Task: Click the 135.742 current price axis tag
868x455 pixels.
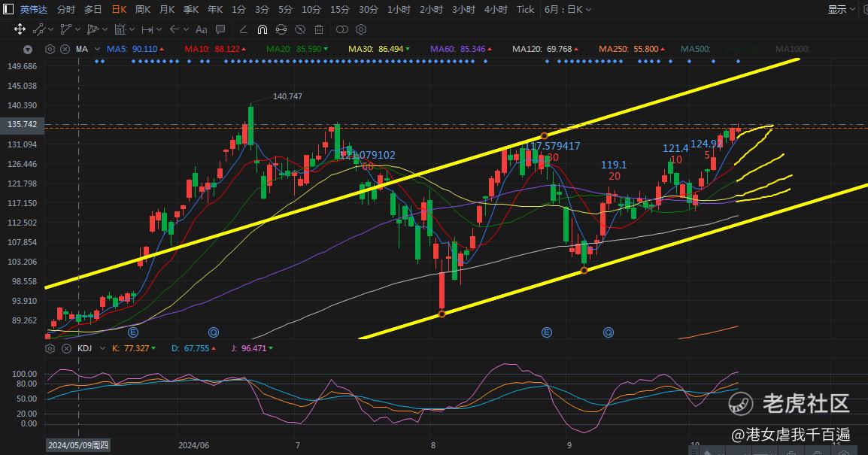Action: point(22,125)
